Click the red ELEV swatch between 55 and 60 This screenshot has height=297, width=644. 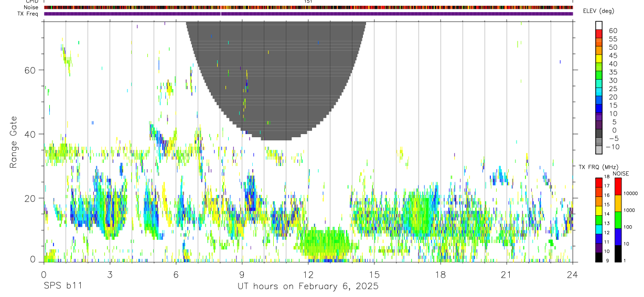599,34
